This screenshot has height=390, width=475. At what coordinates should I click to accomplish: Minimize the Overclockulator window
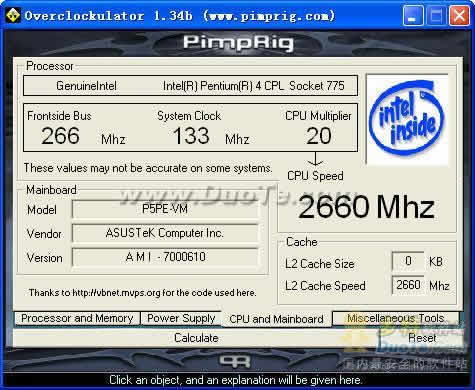coord(413,16)
